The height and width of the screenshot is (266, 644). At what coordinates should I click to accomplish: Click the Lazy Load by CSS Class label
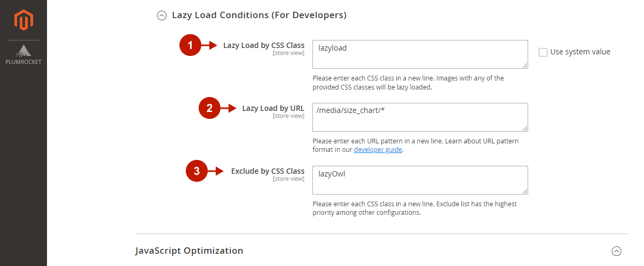[x=264, y=45]
